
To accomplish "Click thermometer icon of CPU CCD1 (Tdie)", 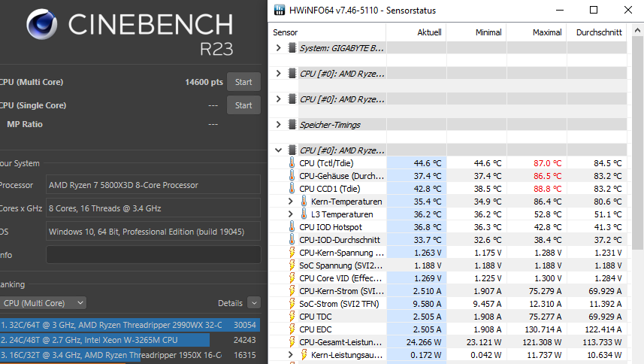I will point(292,189).
